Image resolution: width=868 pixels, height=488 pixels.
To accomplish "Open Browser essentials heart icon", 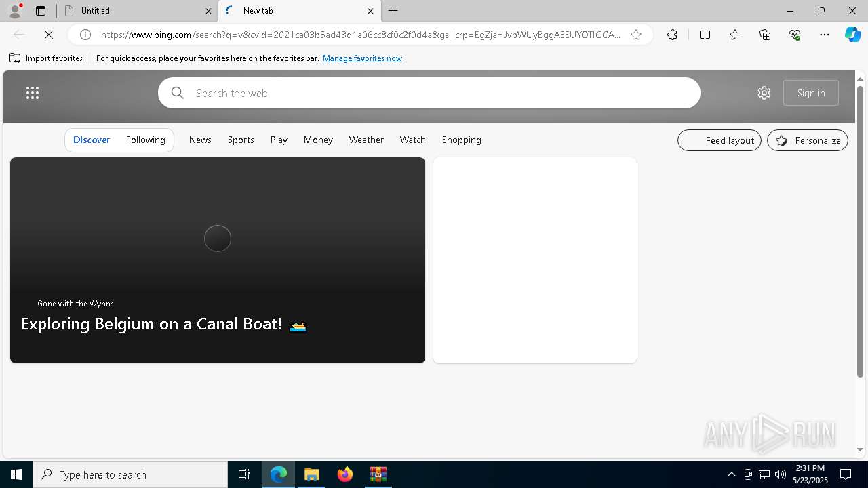I will 795,35.
